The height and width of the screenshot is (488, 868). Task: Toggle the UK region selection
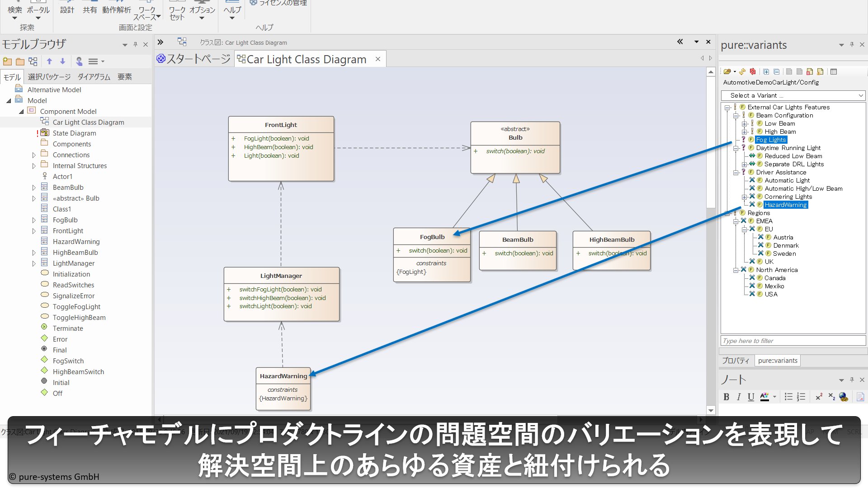tap(752, 262)
